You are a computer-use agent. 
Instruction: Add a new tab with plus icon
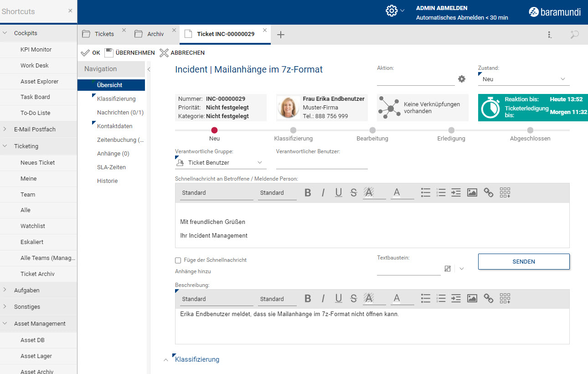(281, 35)
